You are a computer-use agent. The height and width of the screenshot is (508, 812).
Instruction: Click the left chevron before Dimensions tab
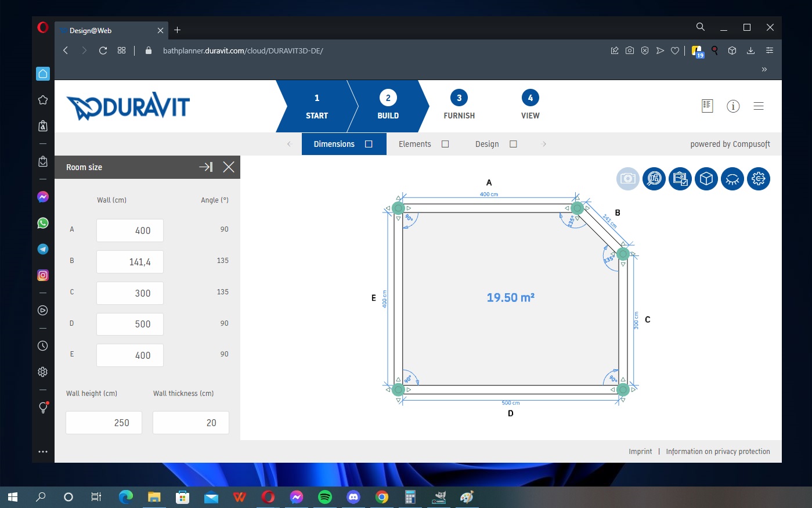pos(289,144)
